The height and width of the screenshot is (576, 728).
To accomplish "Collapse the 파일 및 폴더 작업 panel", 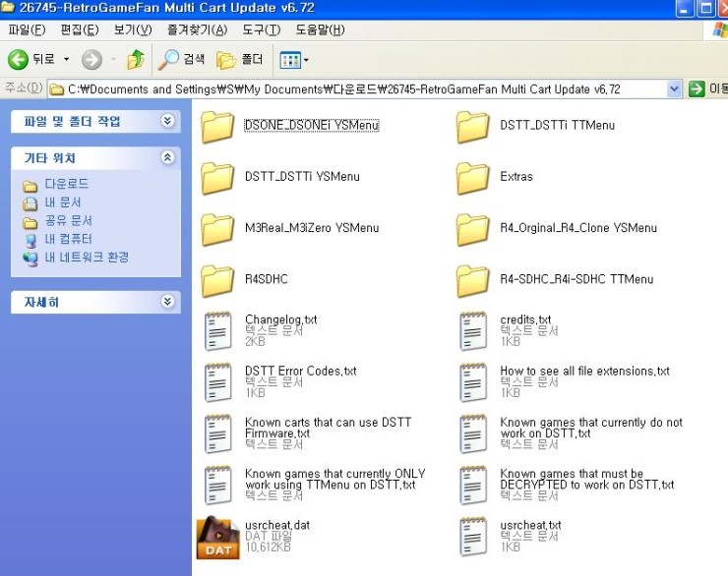I will [x=167, y=121].
